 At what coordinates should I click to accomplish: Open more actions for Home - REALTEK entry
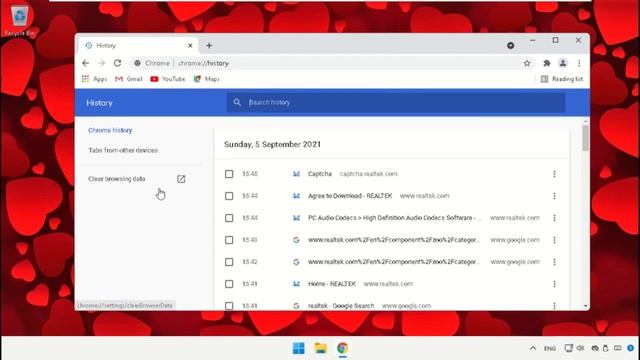554,284
